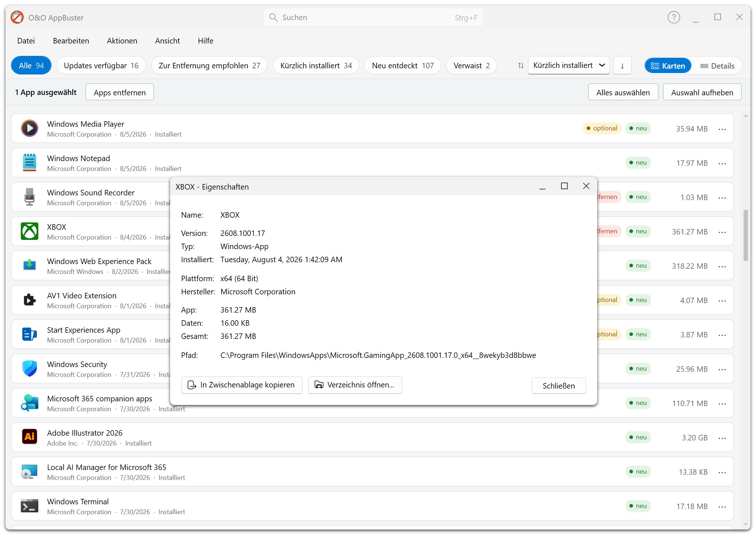Click the Adobe Illustrator 2026 icon
The width and height of the screenshot is (756, 535).
(x=30, y=436)
